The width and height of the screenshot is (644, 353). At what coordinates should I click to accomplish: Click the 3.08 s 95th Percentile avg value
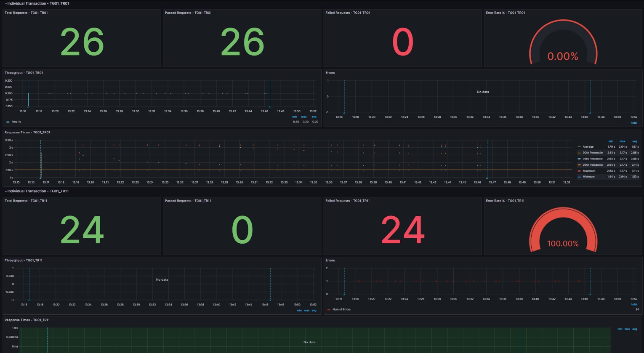[635, 159]
